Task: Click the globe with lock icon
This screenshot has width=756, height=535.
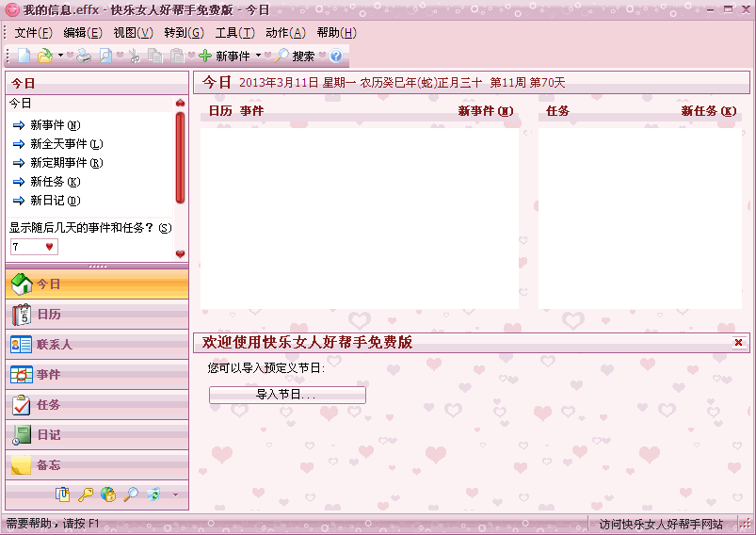Action: tap(108, 494)
